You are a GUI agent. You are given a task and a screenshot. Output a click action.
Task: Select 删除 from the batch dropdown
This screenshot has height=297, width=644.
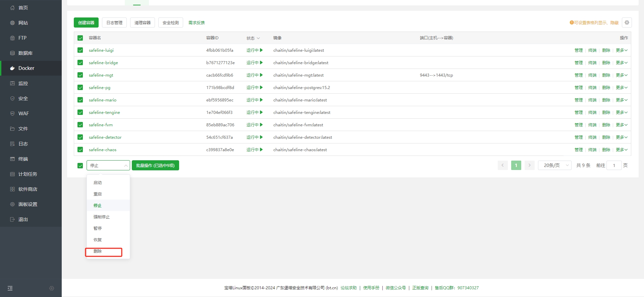pos(108,251)
